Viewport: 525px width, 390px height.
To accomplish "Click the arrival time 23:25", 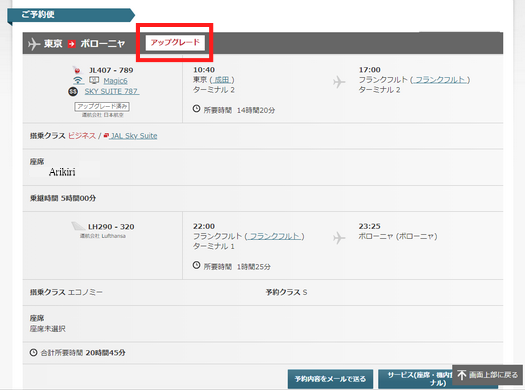I will 370,226.
